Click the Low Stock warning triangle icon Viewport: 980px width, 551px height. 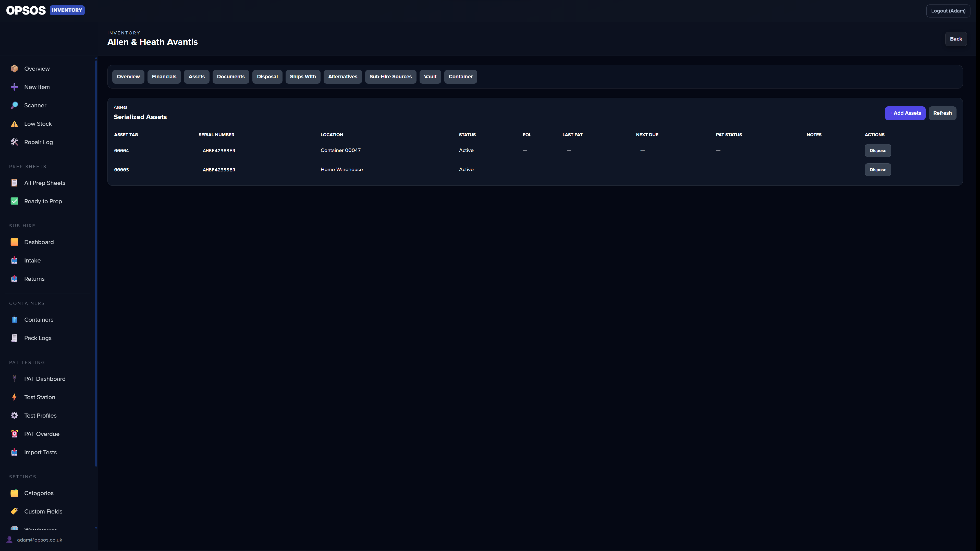pos(14,123)
